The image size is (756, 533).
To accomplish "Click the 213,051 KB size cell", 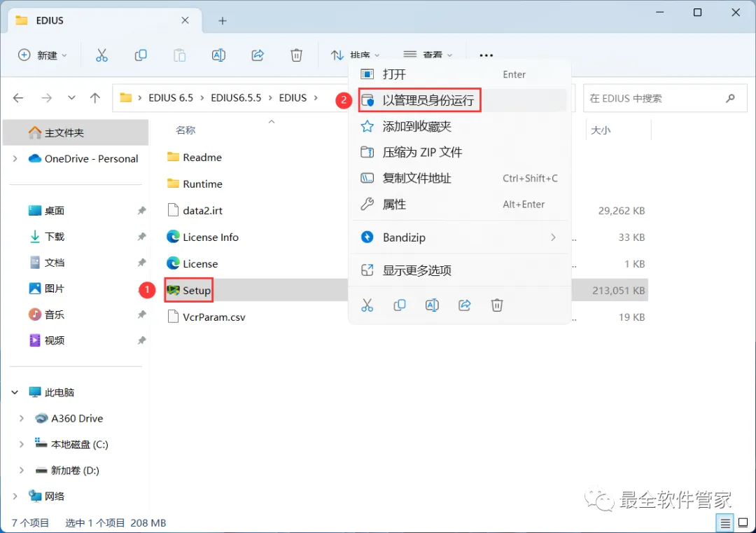I will click(x=618, y=291).
